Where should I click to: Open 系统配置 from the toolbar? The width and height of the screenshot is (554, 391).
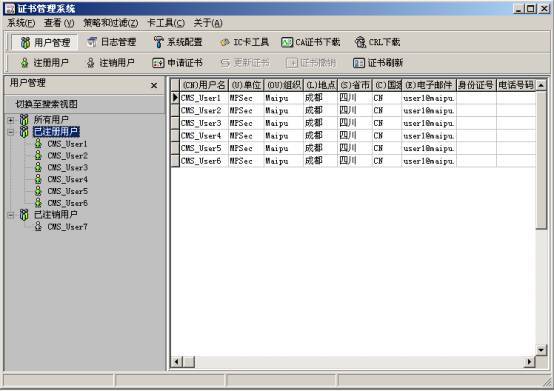[178, 42]
